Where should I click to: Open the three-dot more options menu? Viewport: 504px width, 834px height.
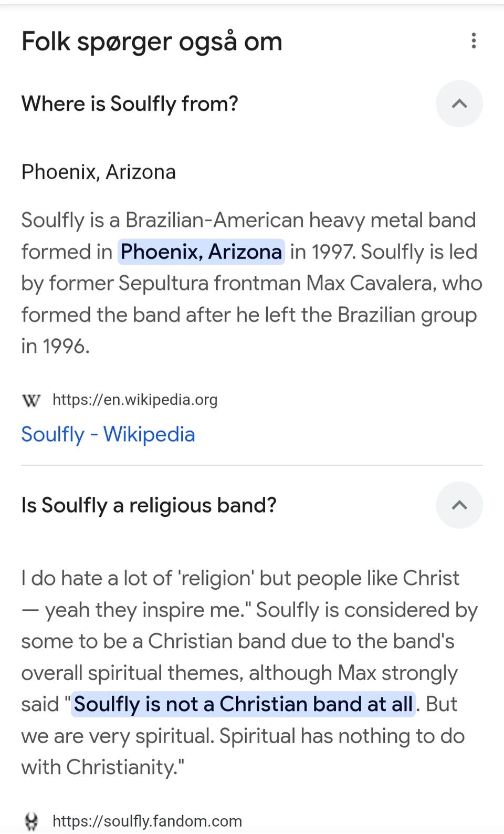click(474, 41)
